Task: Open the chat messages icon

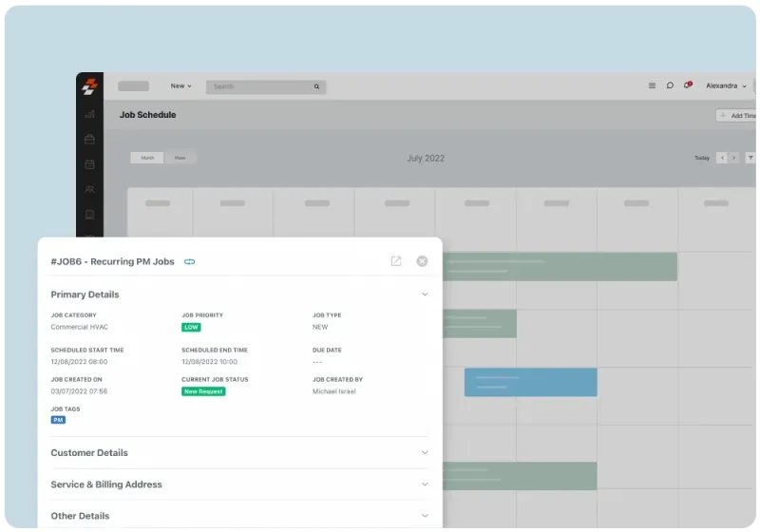Action: pyautogui.click(x=670, y=85)
